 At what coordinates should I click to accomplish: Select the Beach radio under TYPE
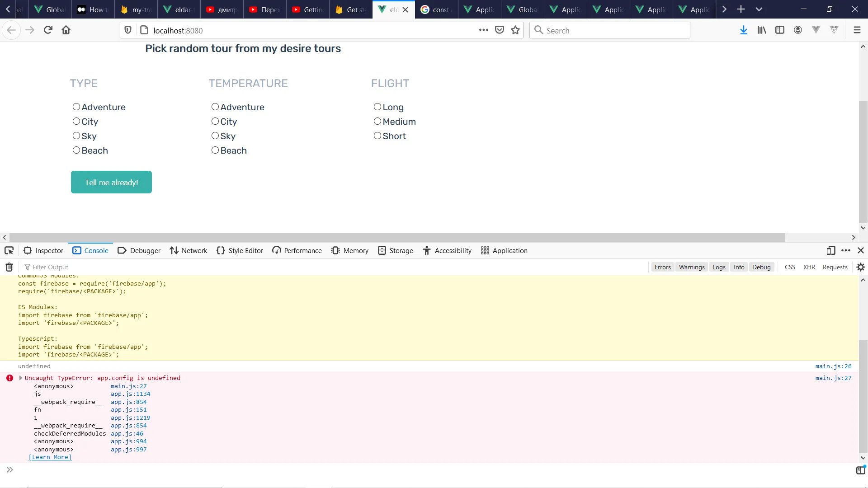coord(76,150)
